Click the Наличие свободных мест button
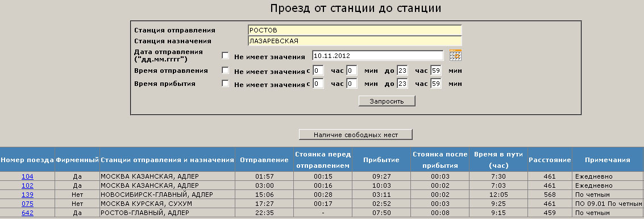The image size is (644, 219). [355, 134]
